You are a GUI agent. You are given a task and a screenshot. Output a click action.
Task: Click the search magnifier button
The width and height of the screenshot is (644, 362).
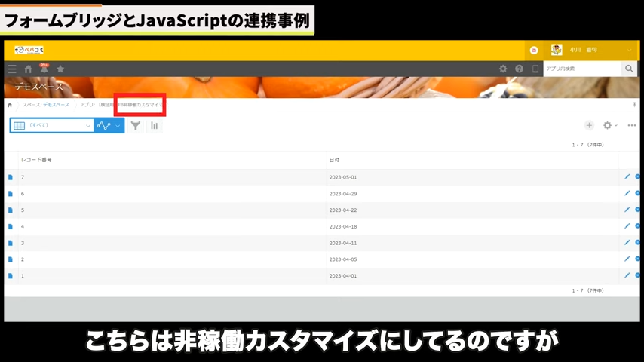point(629,69)
